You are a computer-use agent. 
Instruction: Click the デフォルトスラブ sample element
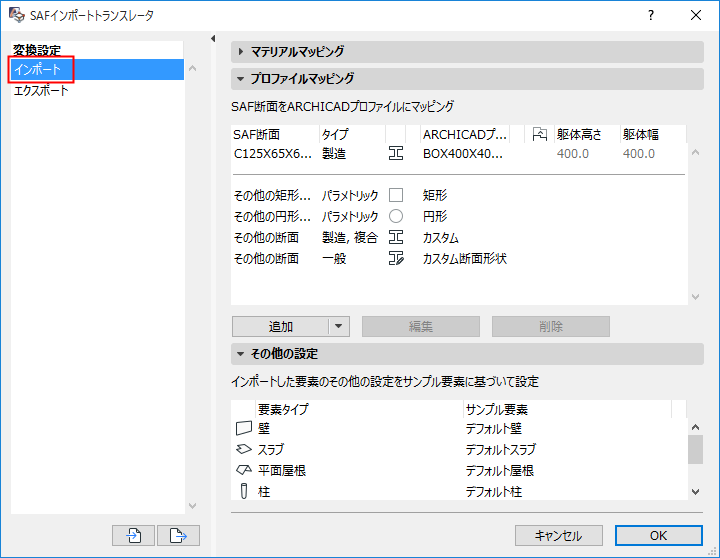click(x=501, y=449)
